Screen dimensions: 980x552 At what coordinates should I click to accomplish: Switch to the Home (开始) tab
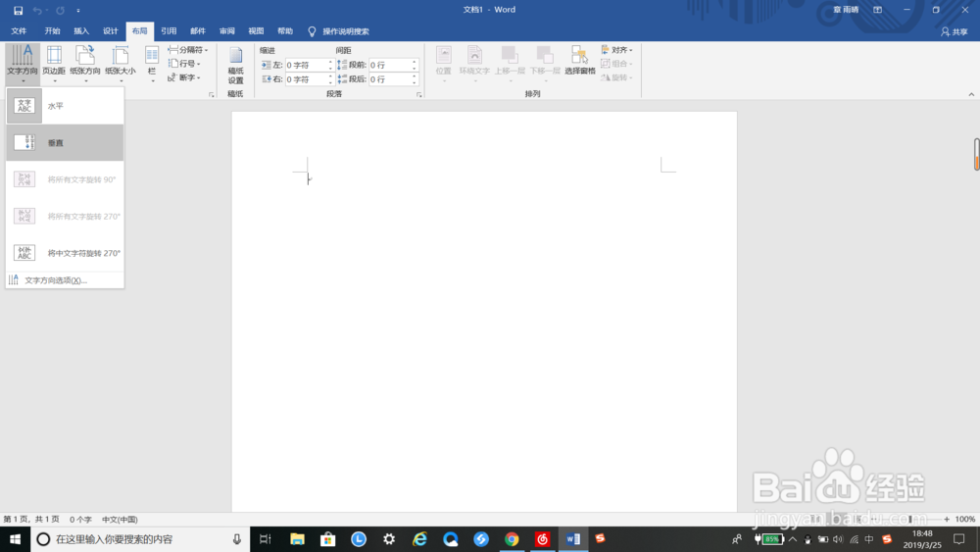[x=53, y=31]
